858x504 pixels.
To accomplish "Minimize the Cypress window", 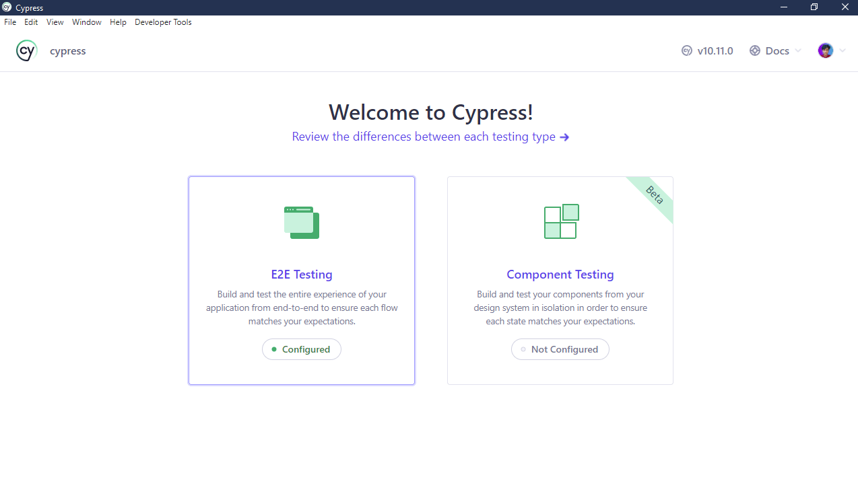I will click(784, 7).
